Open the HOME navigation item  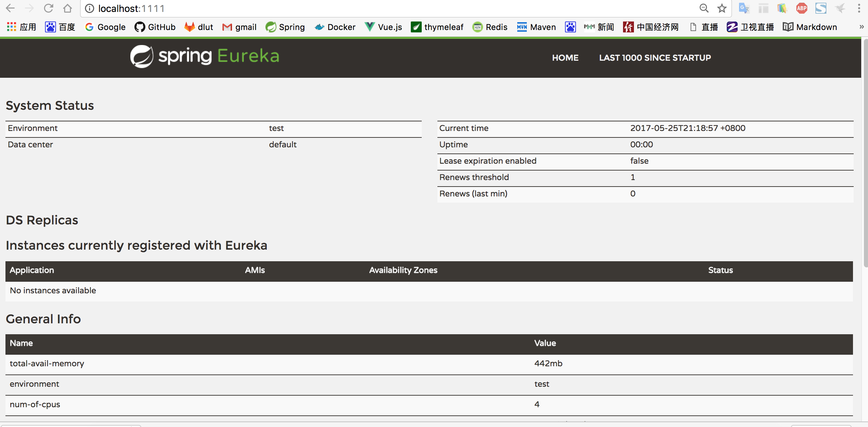click(565, 58)
